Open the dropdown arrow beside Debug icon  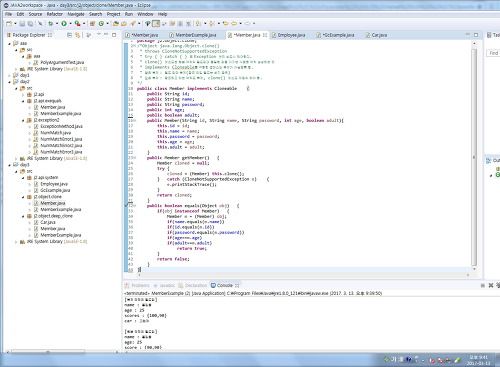pos(57,24)
